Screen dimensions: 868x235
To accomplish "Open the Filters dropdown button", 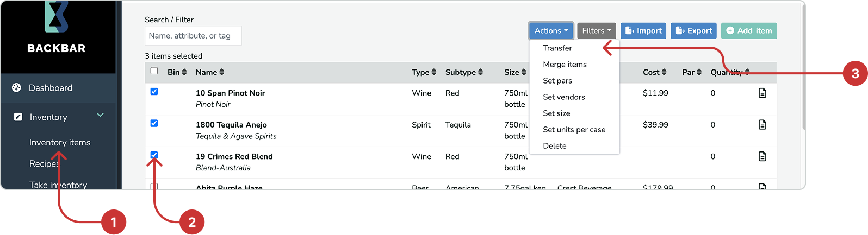I will [597, 31].
